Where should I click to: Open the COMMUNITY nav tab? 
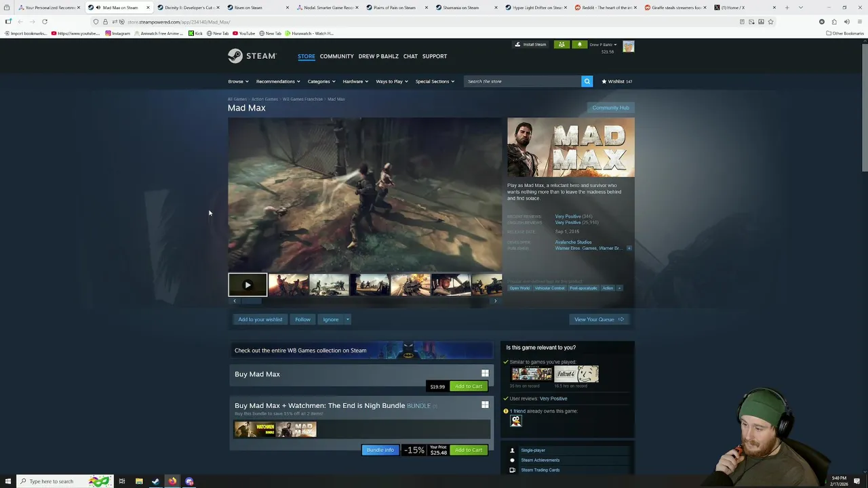337,56
